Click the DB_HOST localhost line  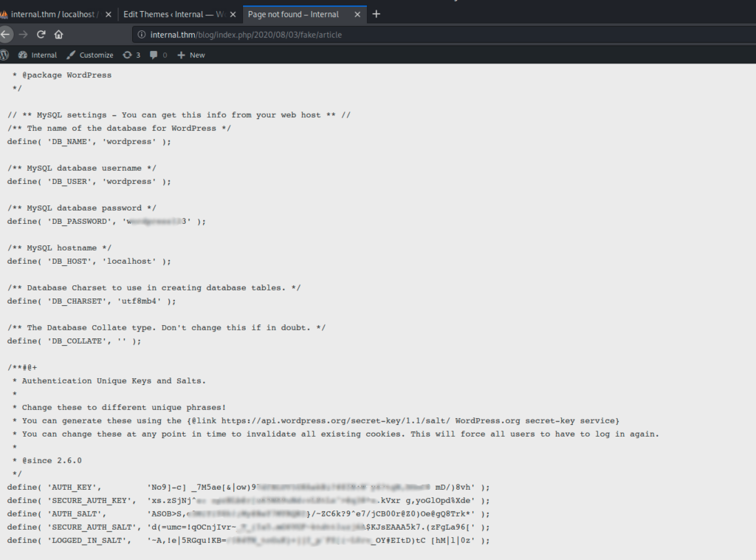(89, 262)
